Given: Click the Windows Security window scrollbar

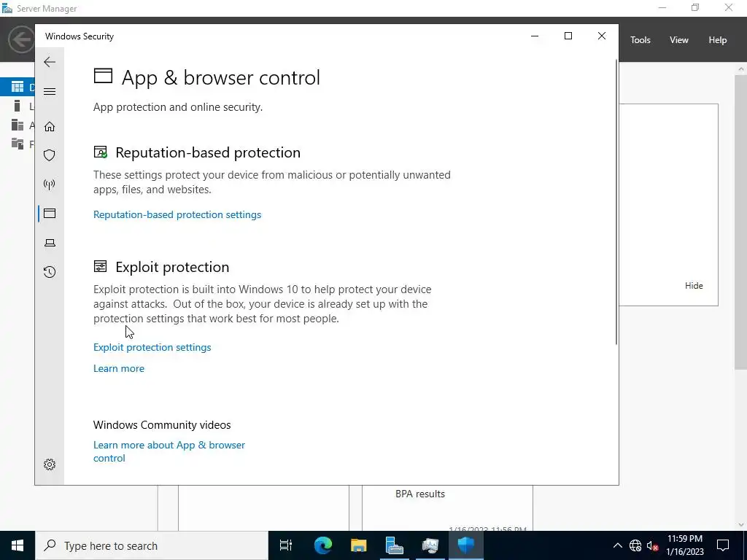Looking at the screenshot, I should click(617, 202).
